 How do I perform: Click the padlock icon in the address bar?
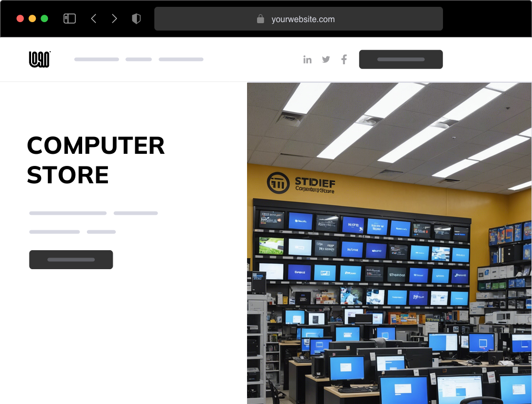pos(261,18)
